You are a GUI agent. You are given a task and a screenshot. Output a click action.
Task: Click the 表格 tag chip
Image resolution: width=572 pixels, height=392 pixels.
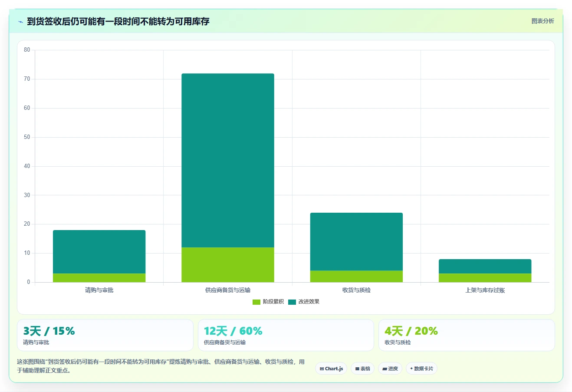tap(362, 369)
